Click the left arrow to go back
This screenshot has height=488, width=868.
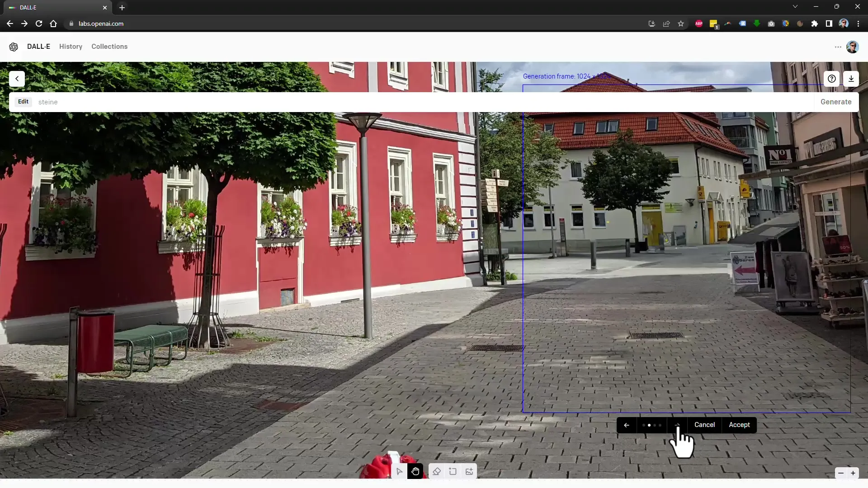(626, 425)
